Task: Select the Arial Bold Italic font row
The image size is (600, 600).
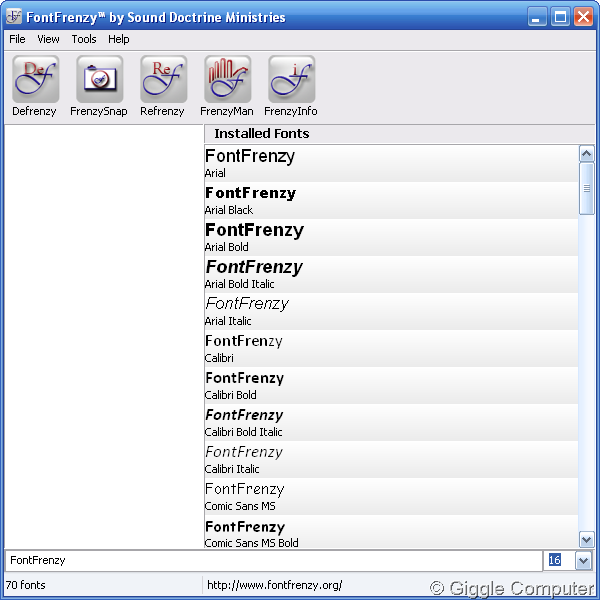Action: [x=391, y=275]
